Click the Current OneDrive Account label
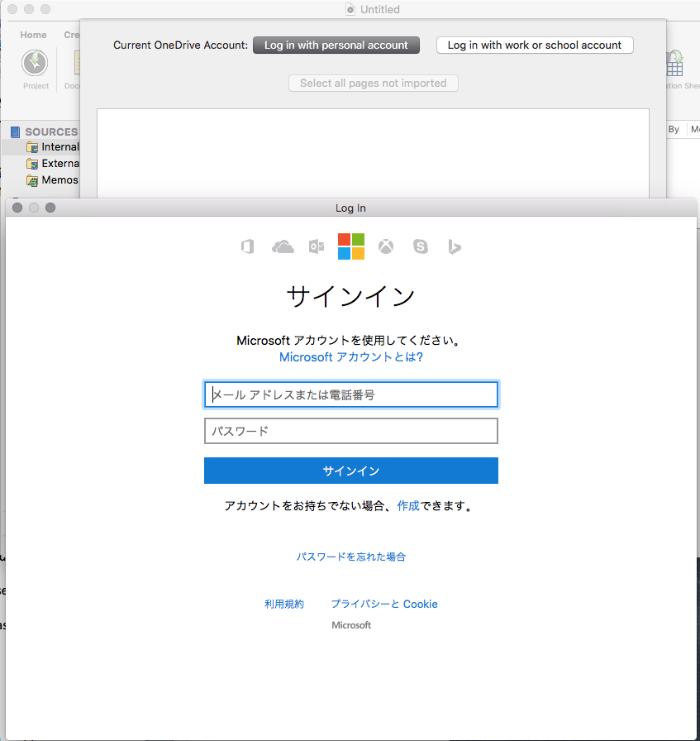This screenshot has width=700, height=741. point(180,45)
